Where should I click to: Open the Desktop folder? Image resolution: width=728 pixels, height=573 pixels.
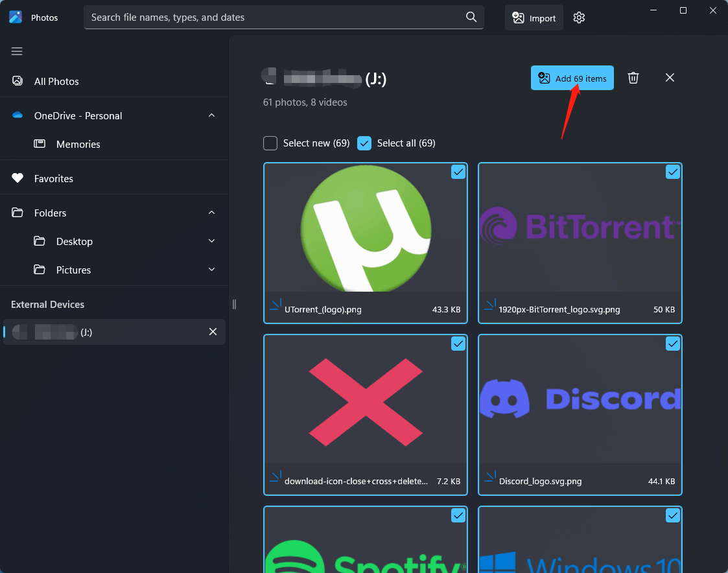(114, 242)
